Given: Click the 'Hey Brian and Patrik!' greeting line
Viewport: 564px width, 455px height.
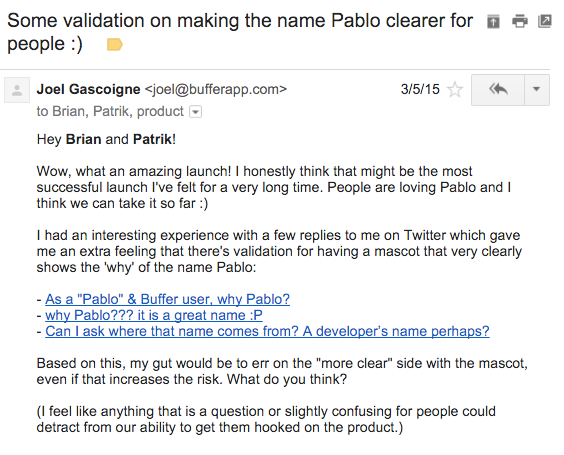Looking at the screenshot, I should click(x=106, y=139).
